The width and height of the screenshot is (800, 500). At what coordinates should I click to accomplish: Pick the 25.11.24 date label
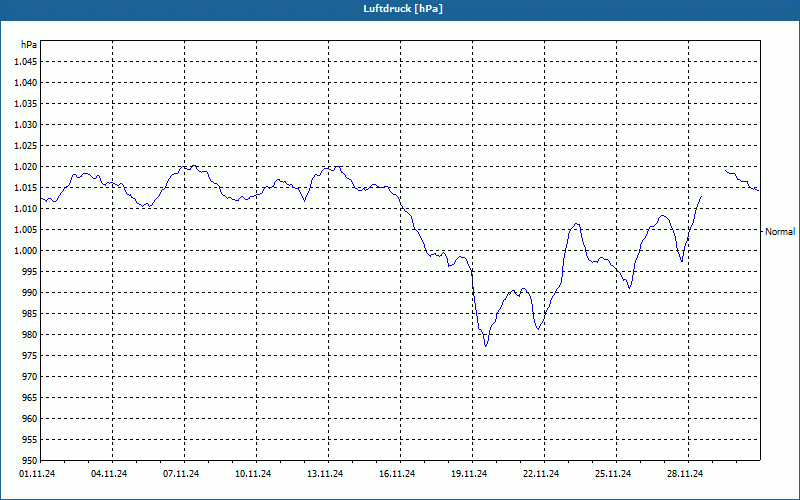click(613, 473)
